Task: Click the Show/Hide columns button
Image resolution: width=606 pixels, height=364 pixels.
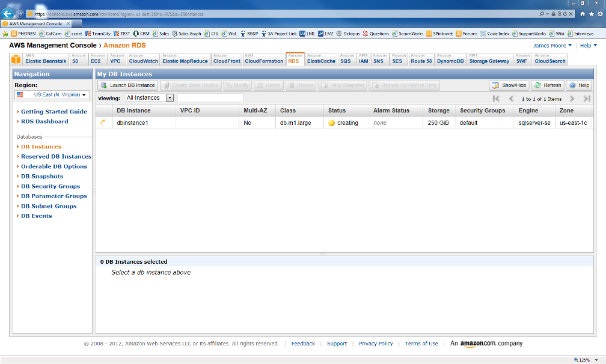Action: tap(509, 85)
